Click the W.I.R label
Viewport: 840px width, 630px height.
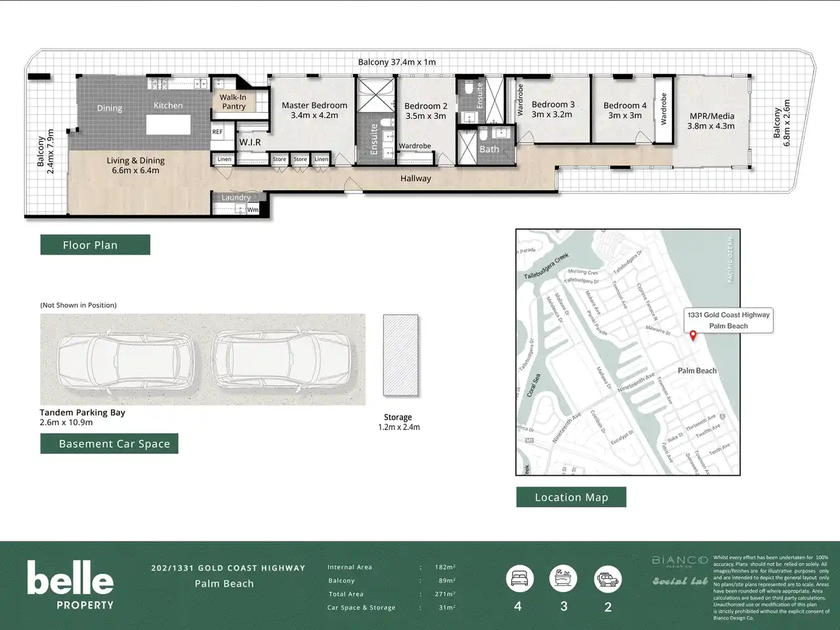pos(250,142)
